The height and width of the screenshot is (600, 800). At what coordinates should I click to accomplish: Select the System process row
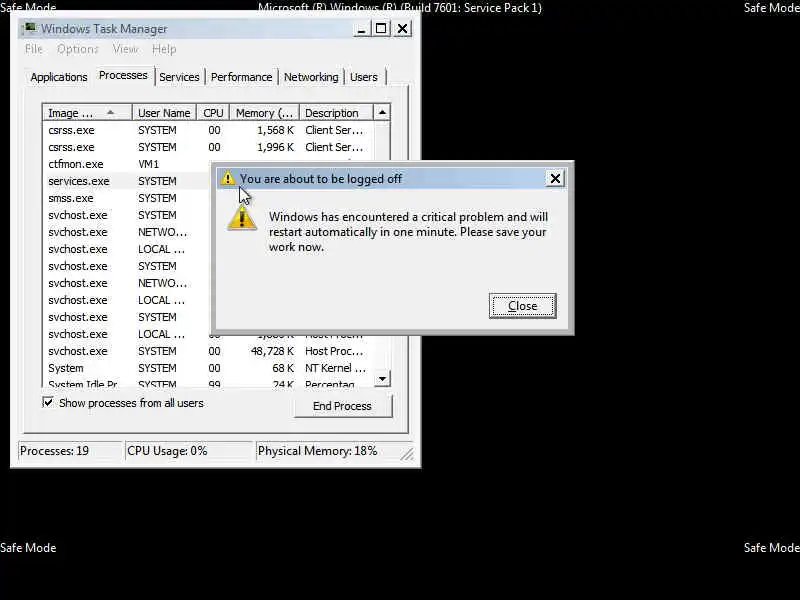pyautogui.click(x=209, y=368)
